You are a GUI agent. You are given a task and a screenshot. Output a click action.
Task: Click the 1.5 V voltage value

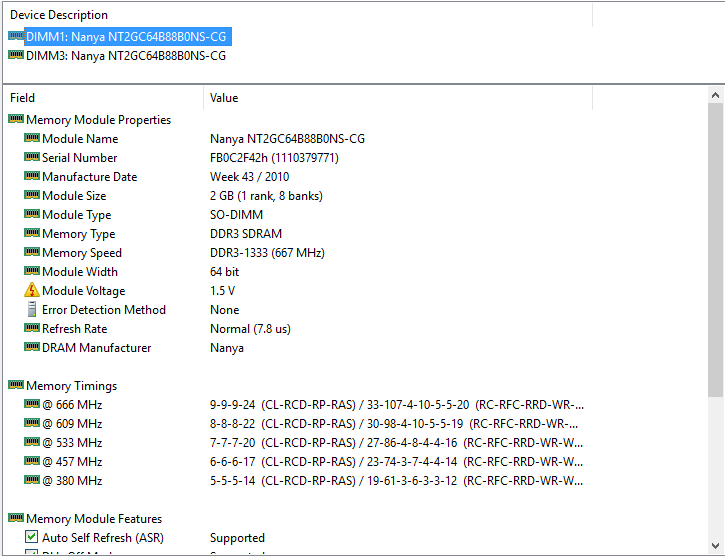(x=222, y=290)
